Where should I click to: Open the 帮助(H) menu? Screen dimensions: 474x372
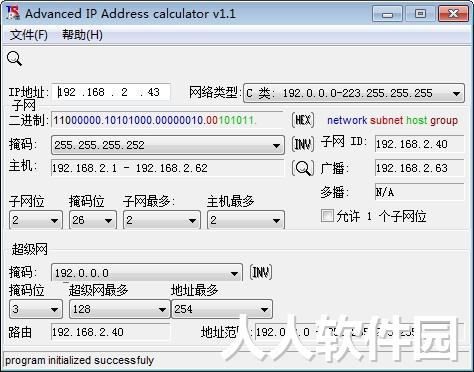(x=82, y=35)
